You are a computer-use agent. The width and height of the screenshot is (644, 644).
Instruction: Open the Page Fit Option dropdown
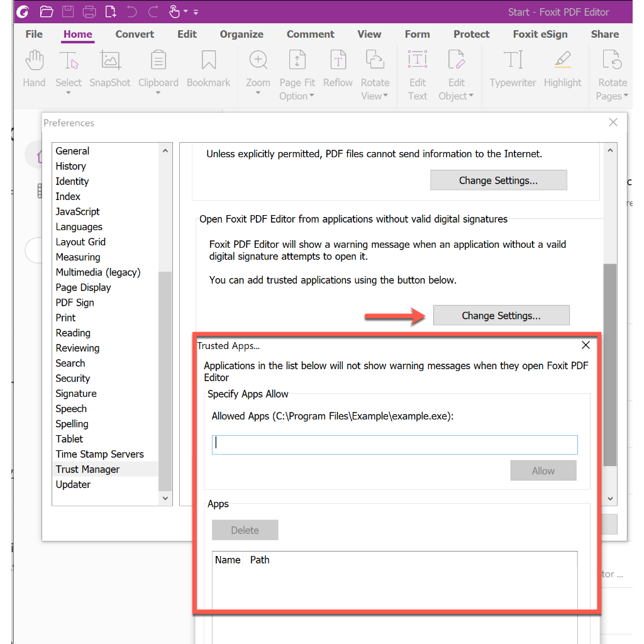point(297,89)
